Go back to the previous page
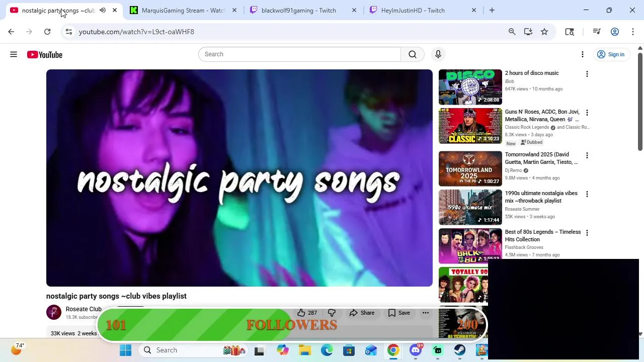 click(11, 32)
